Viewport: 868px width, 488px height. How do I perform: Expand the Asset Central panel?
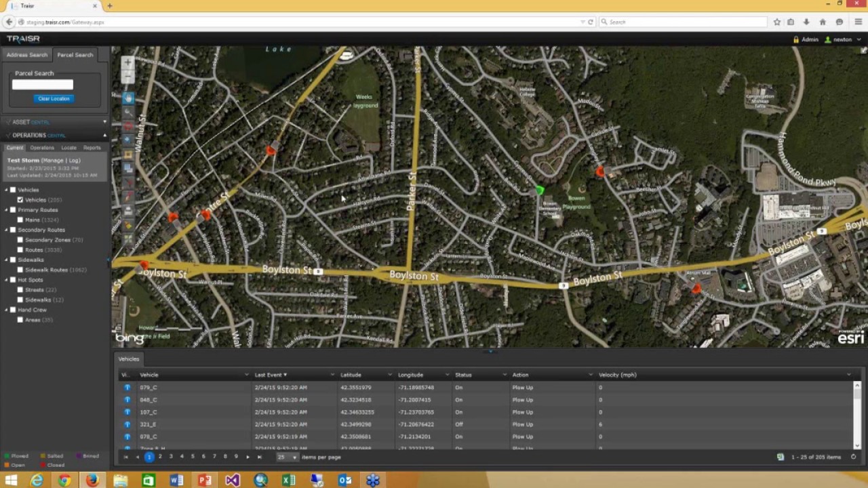click(104, 122)
